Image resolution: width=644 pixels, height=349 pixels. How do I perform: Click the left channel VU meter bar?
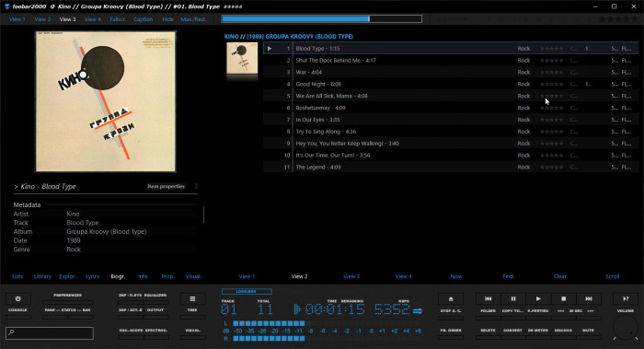click(x=269, y=323)
